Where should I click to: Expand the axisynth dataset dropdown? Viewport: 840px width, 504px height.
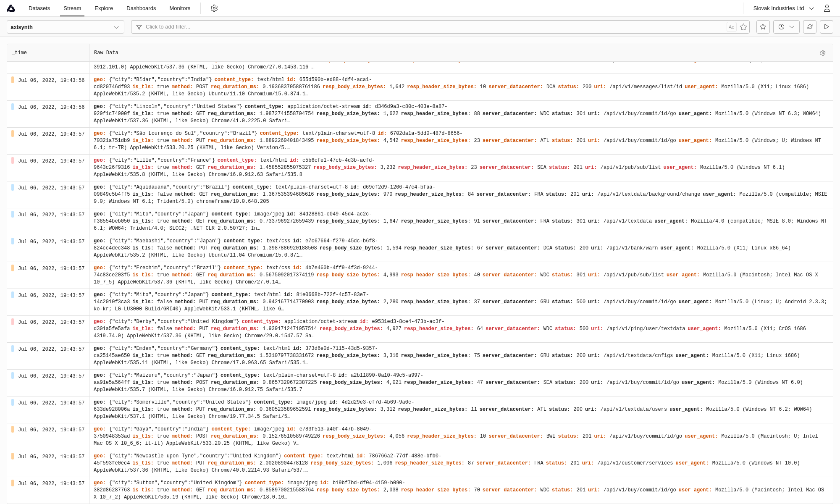pyautogui.click(x=65, y=27)
